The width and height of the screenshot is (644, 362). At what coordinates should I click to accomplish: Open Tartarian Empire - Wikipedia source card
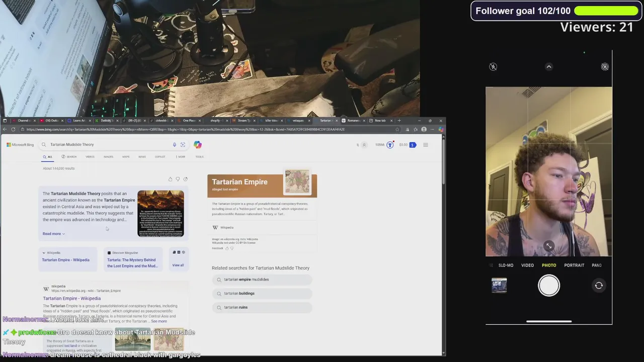68,259
